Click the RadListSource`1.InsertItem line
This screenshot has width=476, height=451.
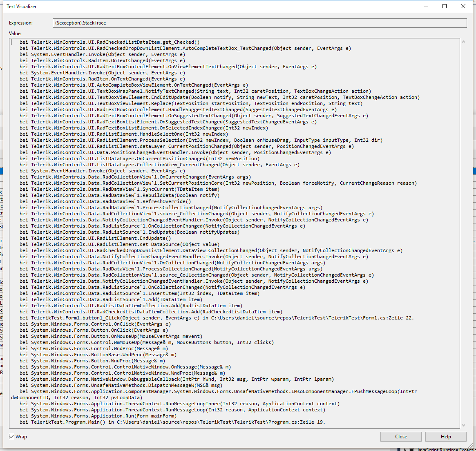point(139,293)
